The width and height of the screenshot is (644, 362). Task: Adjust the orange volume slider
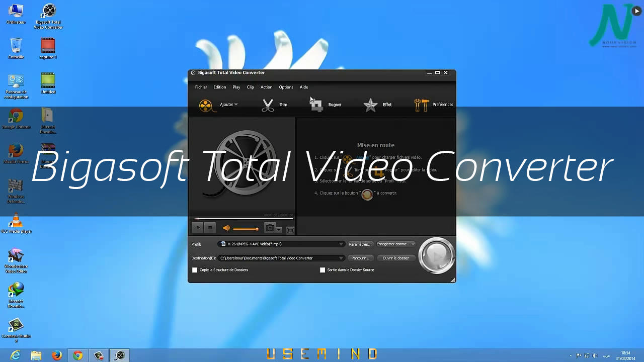click(x=246, y=228)
